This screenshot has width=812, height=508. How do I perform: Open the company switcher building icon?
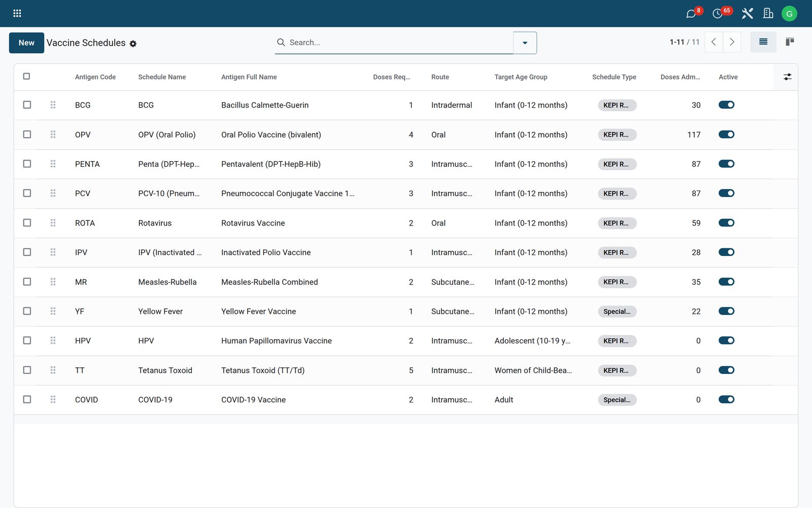(768, 14)
